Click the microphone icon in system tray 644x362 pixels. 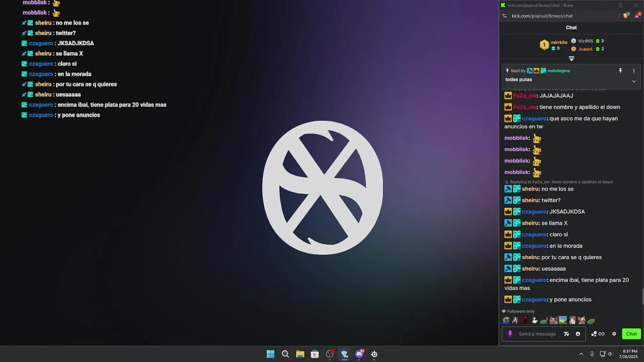[x=592, y=354]
